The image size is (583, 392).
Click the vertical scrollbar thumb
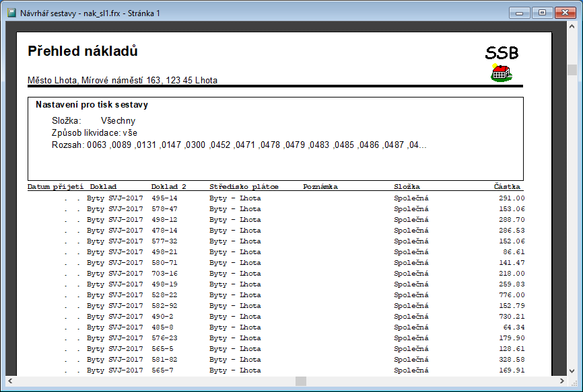[x=572, y=71]
